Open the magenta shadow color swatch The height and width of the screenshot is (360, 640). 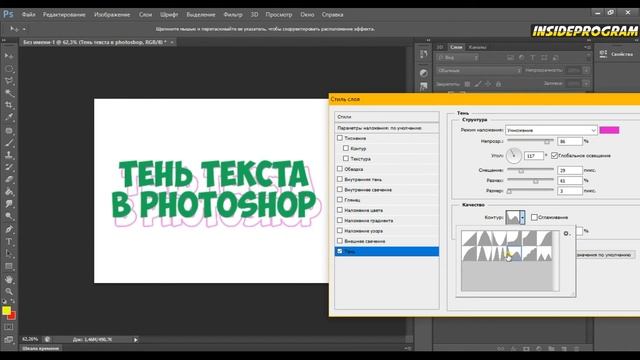tap(609, 130)
